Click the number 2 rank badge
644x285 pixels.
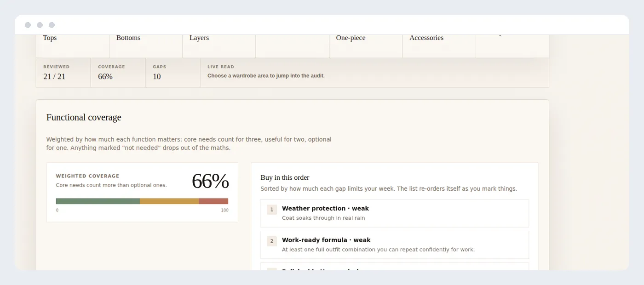(272, 241)
